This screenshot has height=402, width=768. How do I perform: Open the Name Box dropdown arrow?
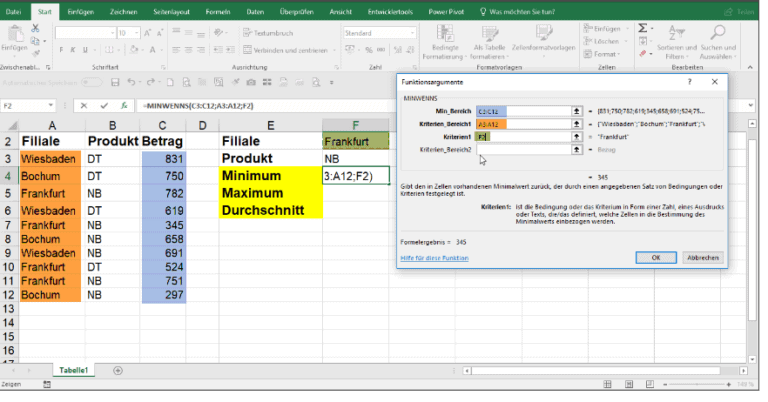point(50,105)
